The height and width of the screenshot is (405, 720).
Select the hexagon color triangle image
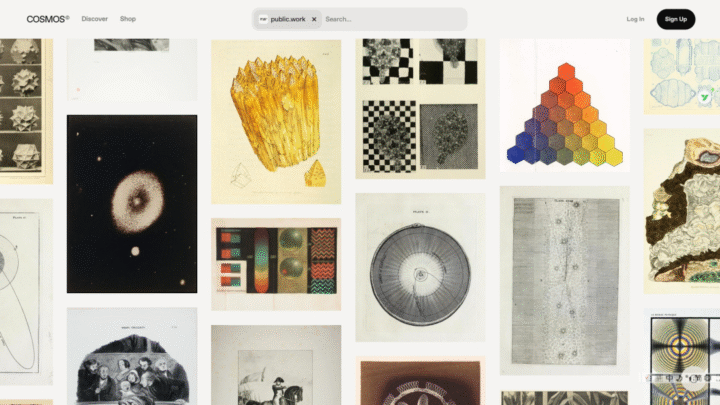click(x=565, y=105)
